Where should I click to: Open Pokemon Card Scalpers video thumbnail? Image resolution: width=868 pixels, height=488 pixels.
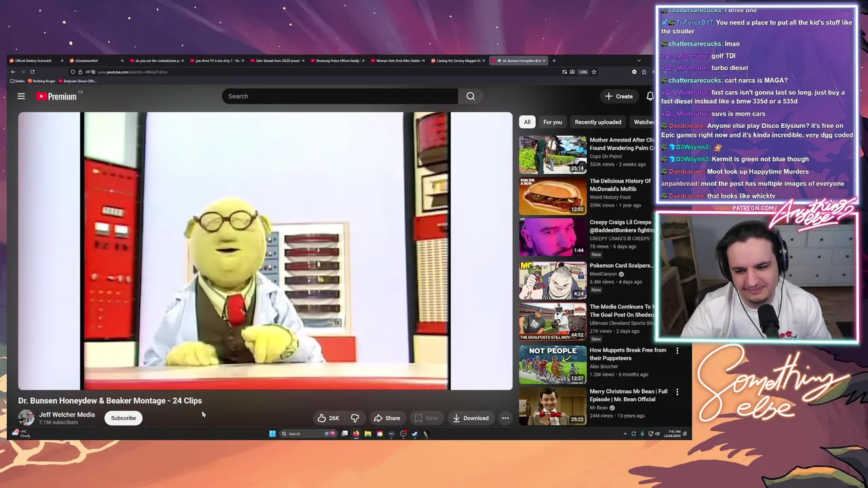click(553, 281)
